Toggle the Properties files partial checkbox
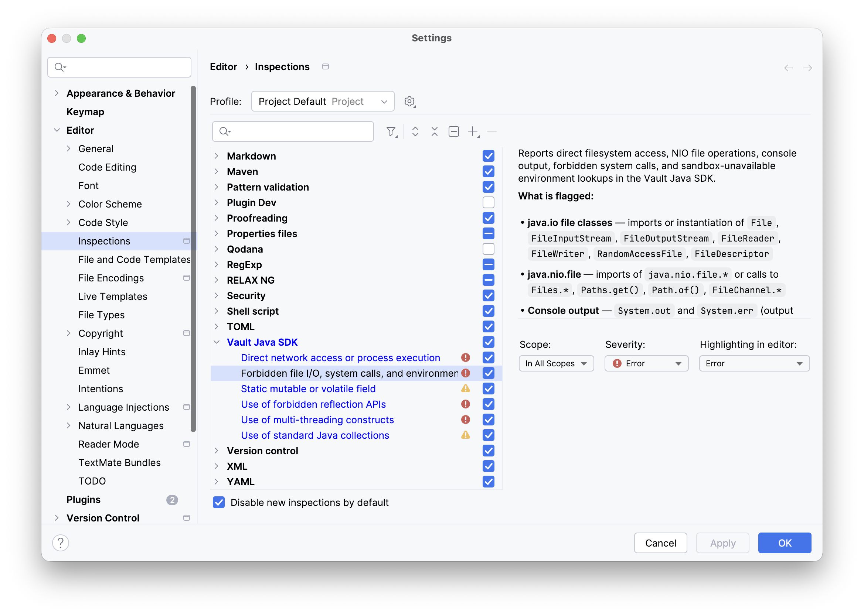 coord(488,234)
